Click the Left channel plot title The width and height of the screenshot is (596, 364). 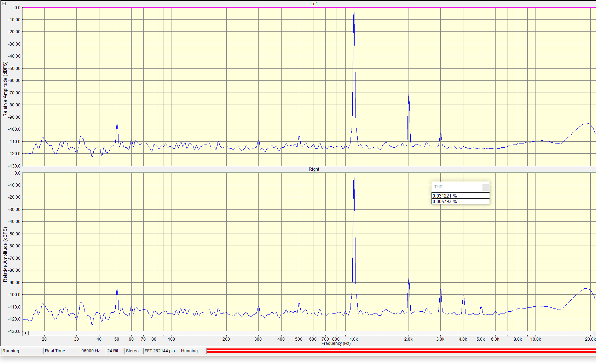click(314, 4)
